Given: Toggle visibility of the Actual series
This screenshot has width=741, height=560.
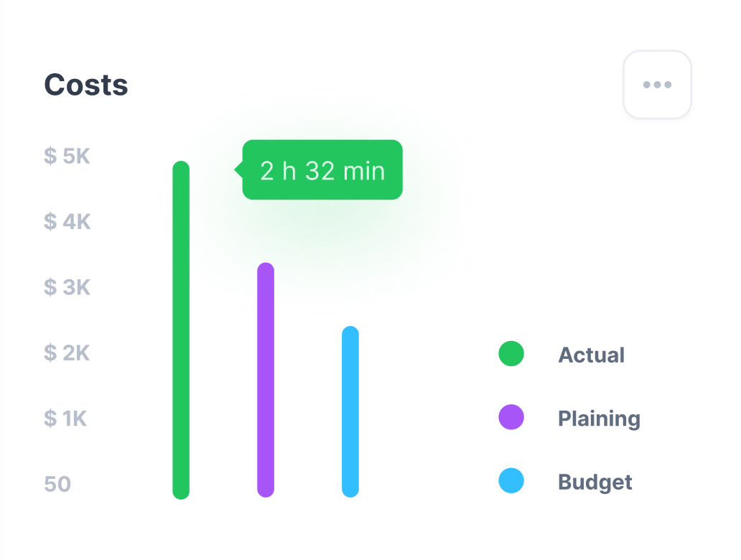Looking at the screenshot, I should (511, 354).
